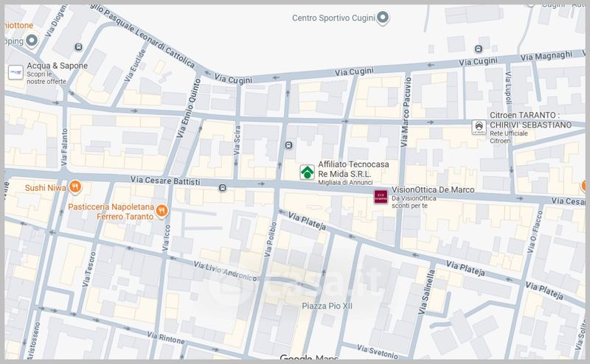Open the green Tecnocasa house marker
This screenshot has height=364, width=590.
click(306, 172)
